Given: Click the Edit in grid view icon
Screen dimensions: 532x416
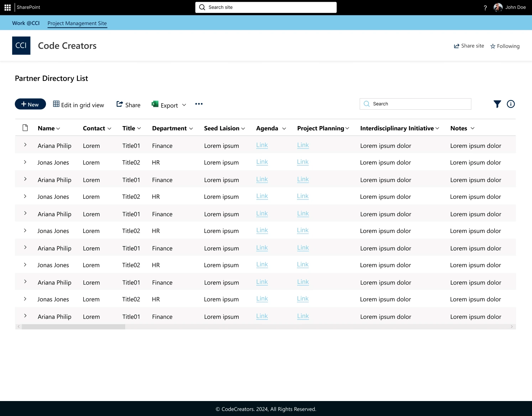Looking at the screenshot, I should tap(56, 104).
